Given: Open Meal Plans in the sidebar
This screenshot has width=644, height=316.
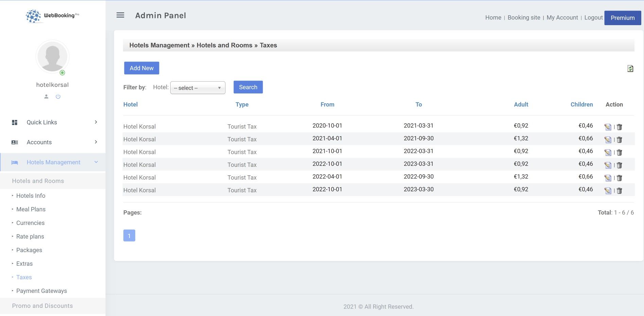Looking at the screenshot, I should (31, 209).
